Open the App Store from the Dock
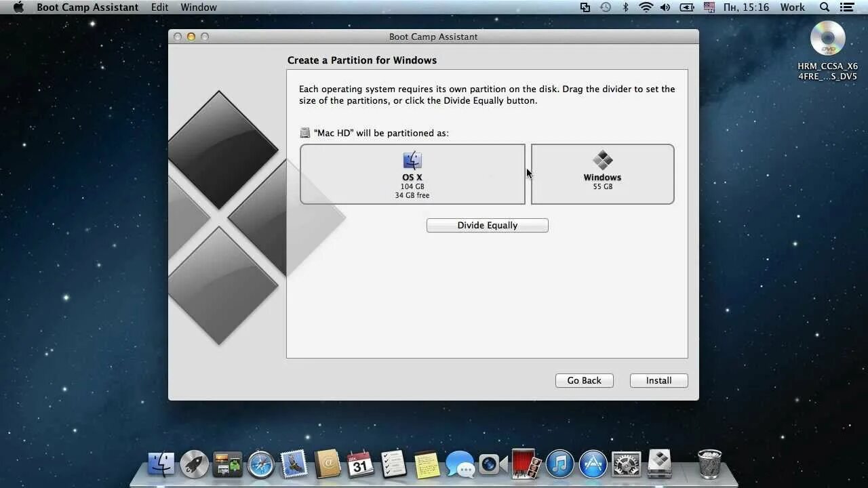This screenshot has height=488, width=868. point(593,464)
